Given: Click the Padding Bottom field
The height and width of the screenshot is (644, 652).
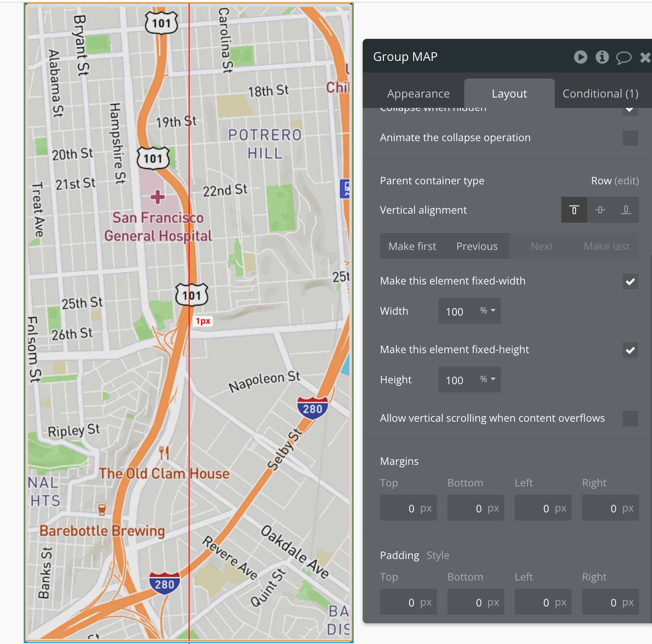Looking at the screenshot, I should tap(476, 602).
